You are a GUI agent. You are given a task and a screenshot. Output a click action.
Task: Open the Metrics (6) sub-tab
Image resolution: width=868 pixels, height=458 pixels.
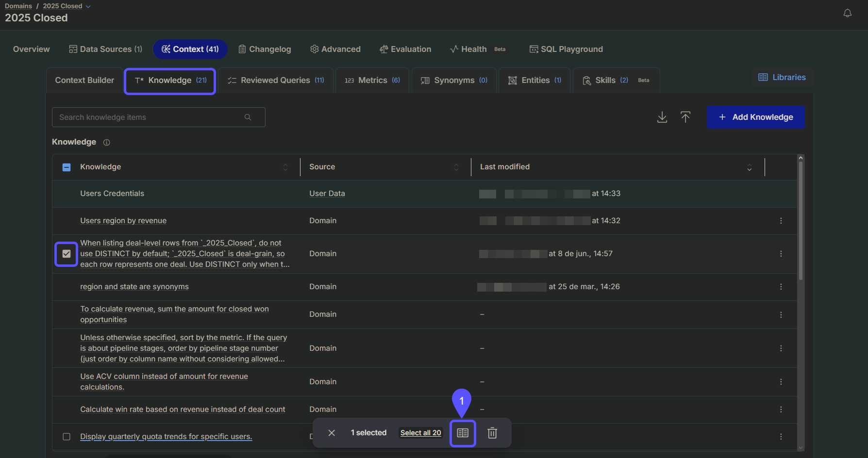point(372,81)
